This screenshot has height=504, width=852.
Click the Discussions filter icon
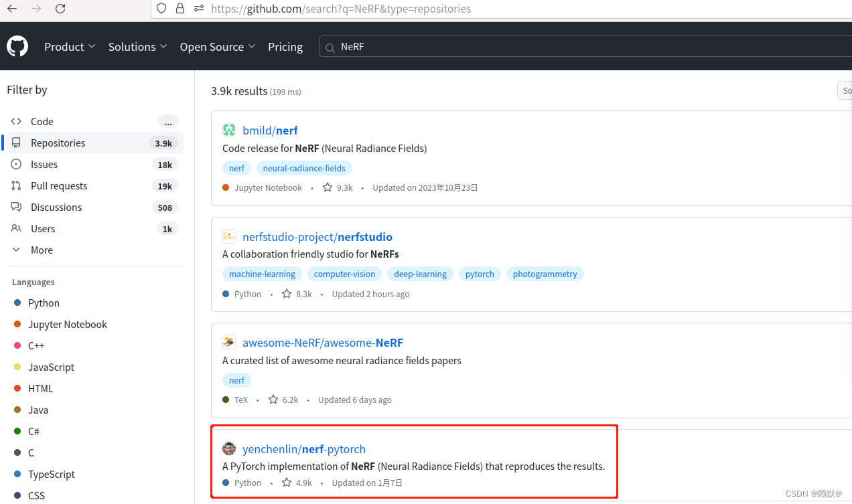[x=16, y=207]
